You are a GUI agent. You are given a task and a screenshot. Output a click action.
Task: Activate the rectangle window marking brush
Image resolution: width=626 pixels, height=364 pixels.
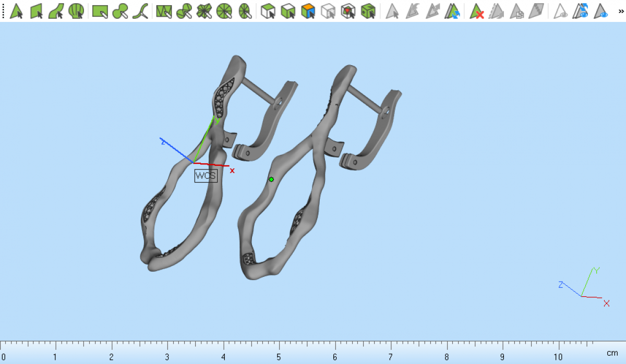[100, 11]
